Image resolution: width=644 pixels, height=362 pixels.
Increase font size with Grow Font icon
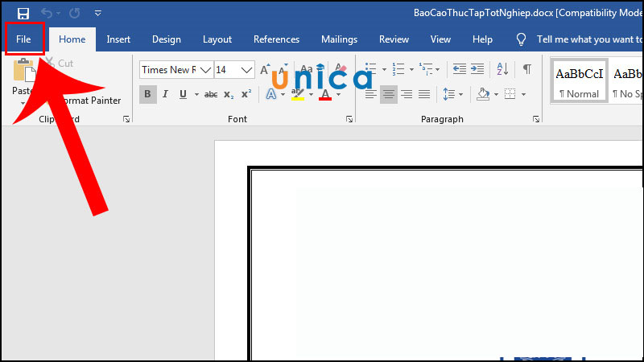265,69
